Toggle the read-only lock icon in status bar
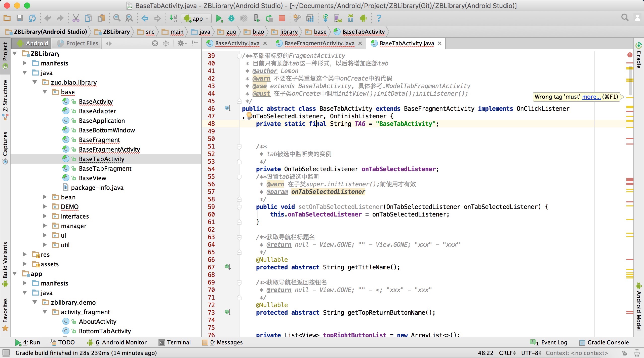This screenshot has width=644, height=358. coord(624,353)
